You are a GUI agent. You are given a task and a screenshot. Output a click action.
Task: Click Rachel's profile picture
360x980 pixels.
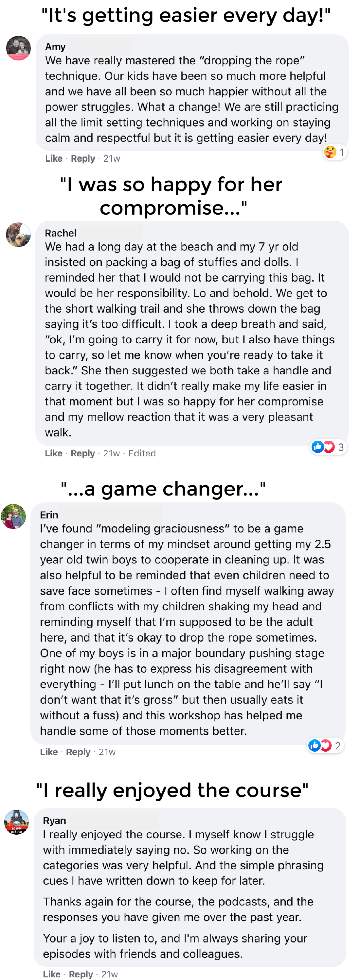(18, 235)
